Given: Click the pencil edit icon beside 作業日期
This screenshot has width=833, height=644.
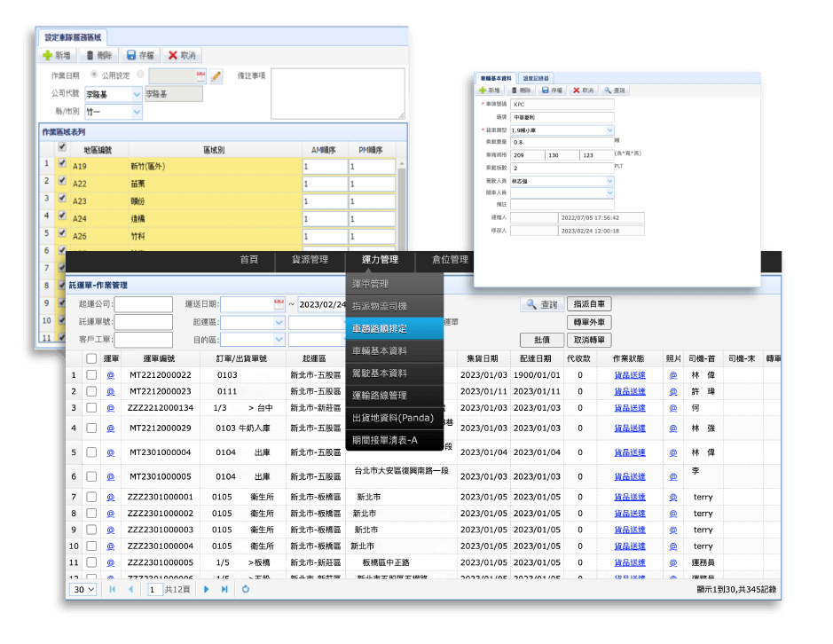Looking at the screenshot, I should tap(216, 76).
